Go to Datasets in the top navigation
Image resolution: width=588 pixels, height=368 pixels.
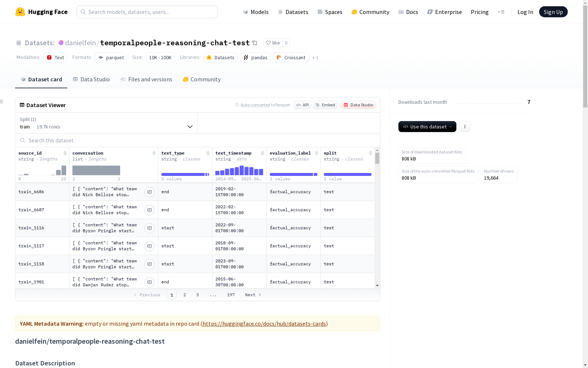click(293, 12)
